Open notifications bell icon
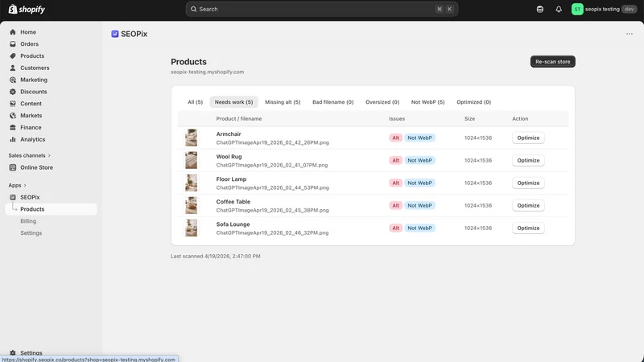The width and height of the screenshot is (644, 362). point(559,9)
